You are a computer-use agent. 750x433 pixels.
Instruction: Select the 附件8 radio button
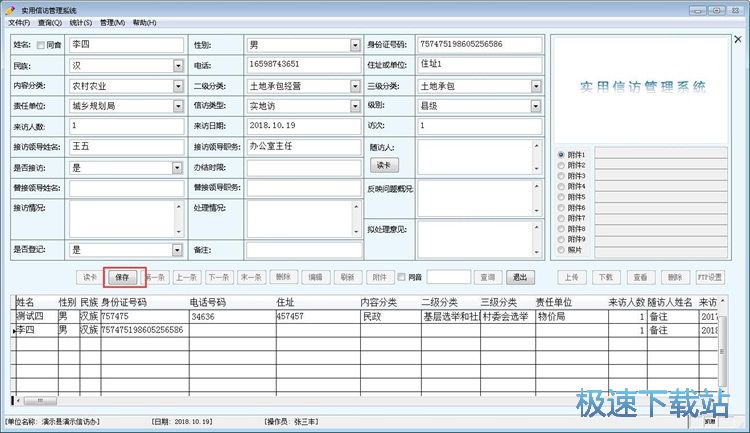click(561, 229)
